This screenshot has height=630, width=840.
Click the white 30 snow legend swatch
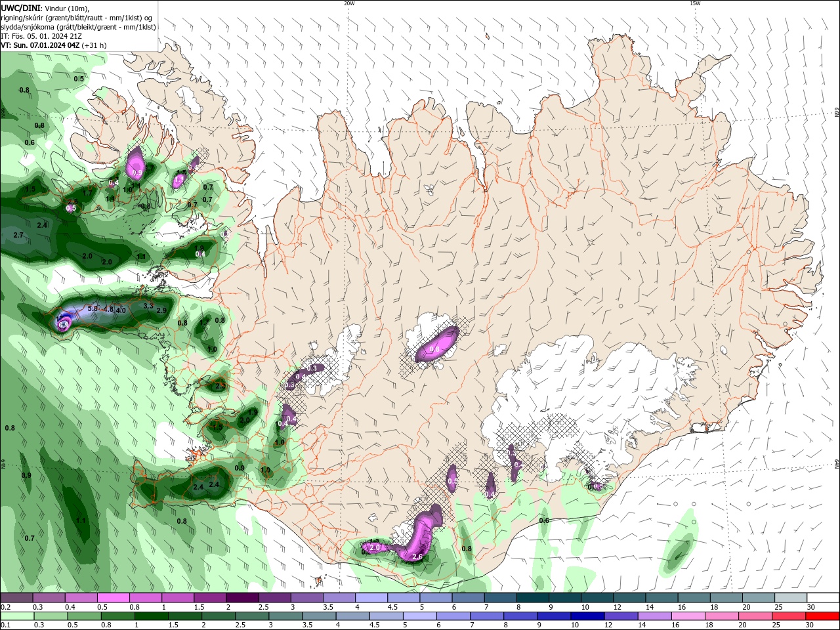click(x=823, y=598)
